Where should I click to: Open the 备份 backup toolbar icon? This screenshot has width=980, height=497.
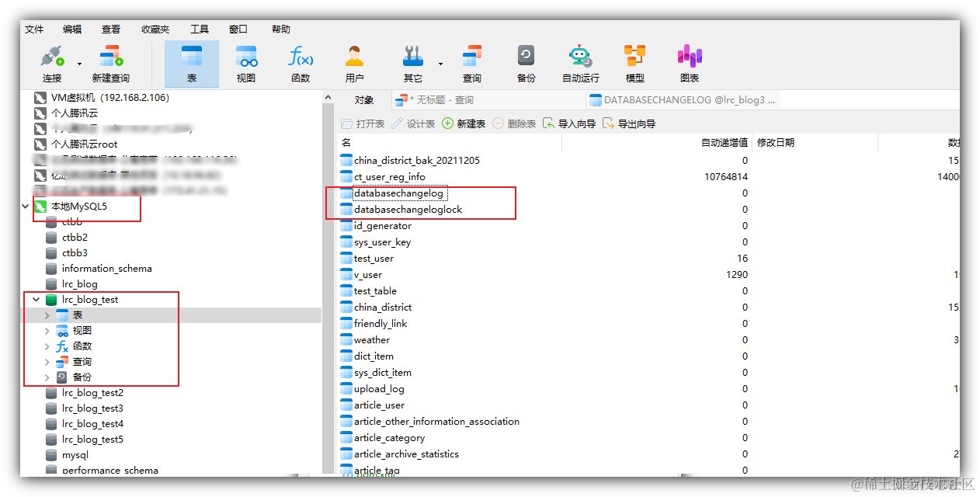coord(526,64)
